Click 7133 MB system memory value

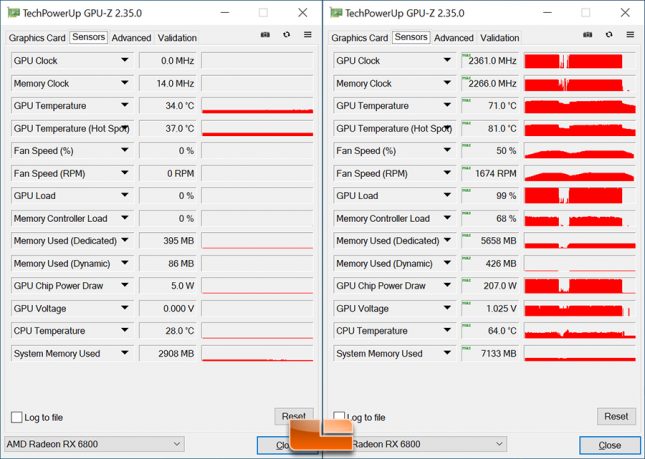click(x=490, y=353)
